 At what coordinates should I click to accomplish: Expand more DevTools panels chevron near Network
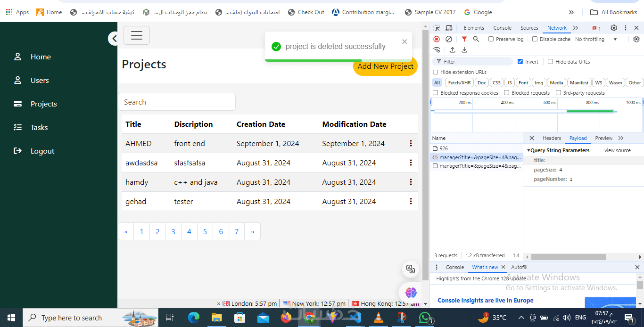[x=576, y=28]
